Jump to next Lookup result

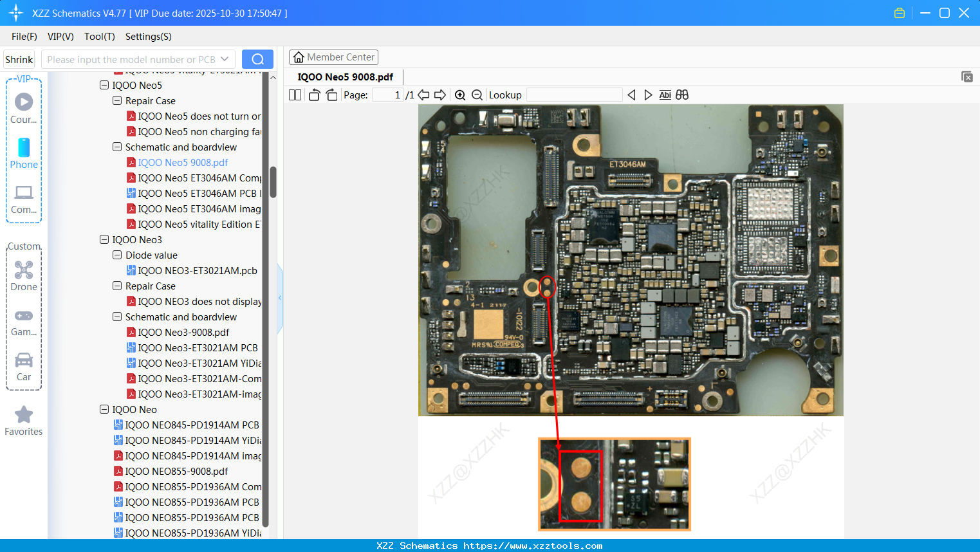click(648, 95)
